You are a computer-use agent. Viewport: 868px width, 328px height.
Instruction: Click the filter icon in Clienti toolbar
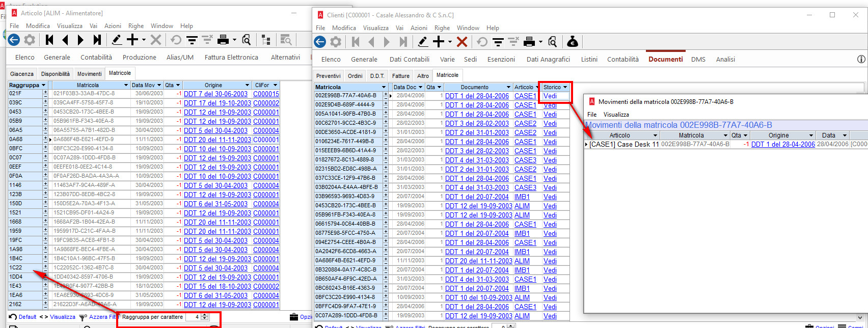click(498, 42)
